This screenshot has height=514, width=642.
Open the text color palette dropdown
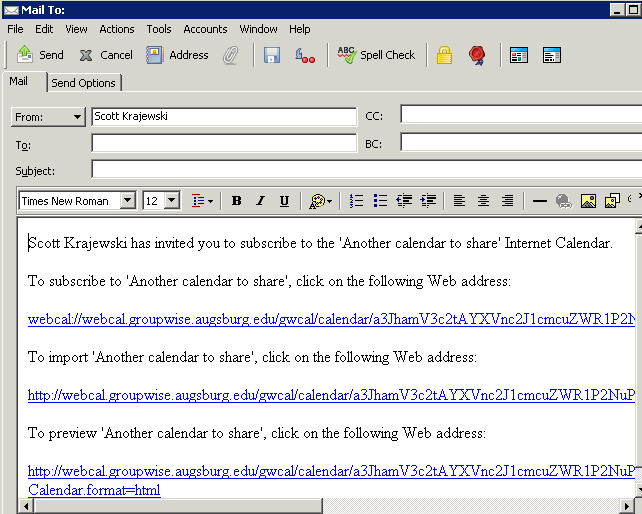click(x=320, y=201)
